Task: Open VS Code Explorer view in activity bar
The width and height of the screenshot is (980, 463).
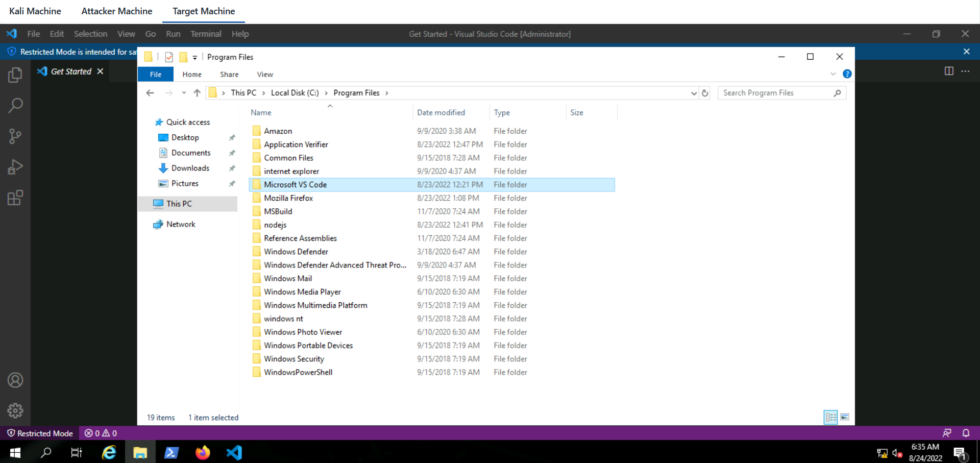Action: 15,75
